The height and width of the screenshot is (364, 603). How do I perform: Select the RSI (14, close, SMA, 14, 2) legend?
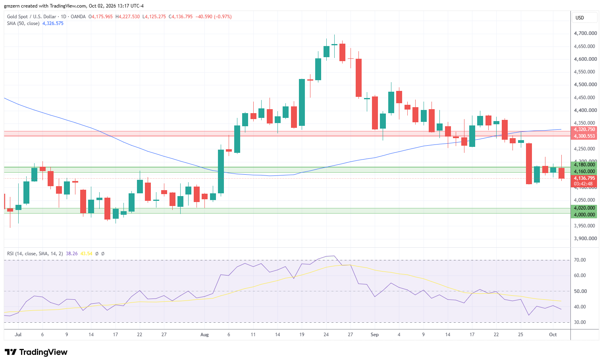[x=35, y=254]
